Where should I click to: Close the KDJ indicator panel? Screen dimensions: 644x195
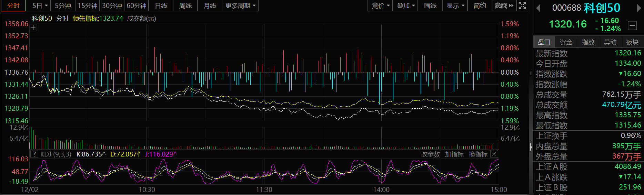coord(494,154)
